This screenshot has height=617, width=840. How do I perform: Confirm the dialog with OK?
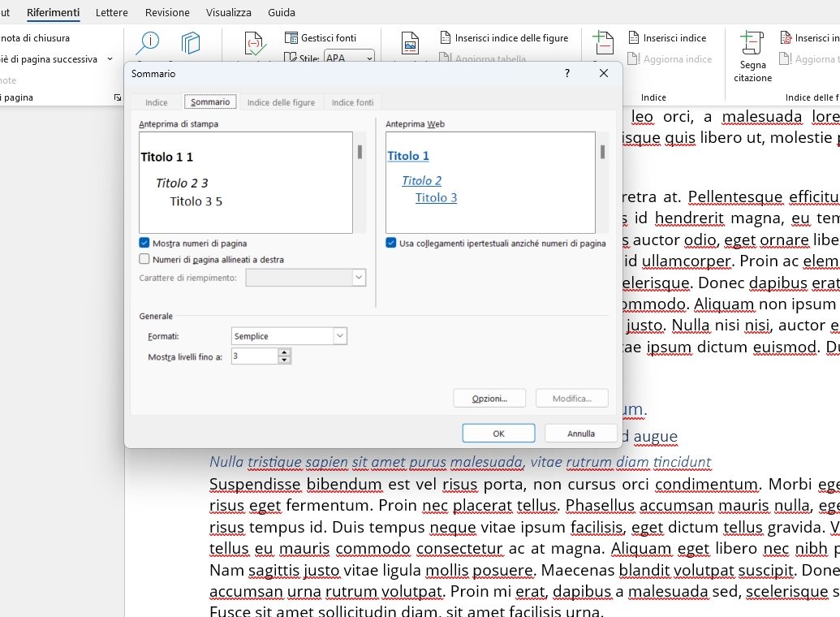[x=498, y=434]
